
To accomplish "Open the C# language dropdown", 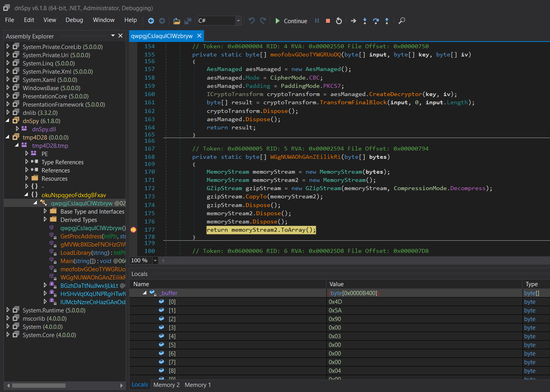I will 238,21.
